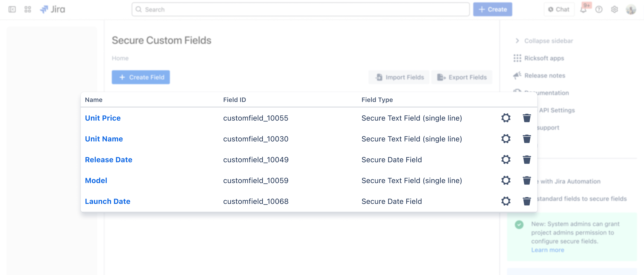The height and width of the screenshot is (275, 644).
Task: Open the Unit Price custom field
Action: click(103, 118)
